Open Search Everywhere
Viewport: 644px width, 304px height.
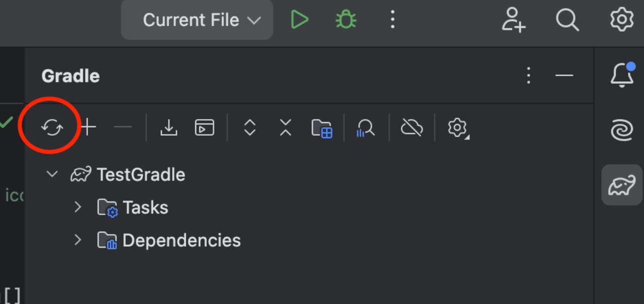(568, 19)
